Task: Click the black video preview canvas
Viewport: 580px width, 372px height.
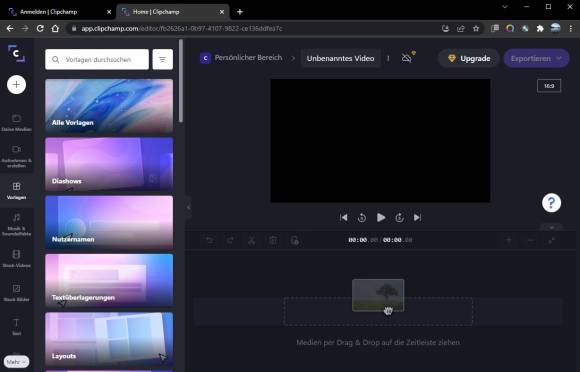Action: [380, 141]
